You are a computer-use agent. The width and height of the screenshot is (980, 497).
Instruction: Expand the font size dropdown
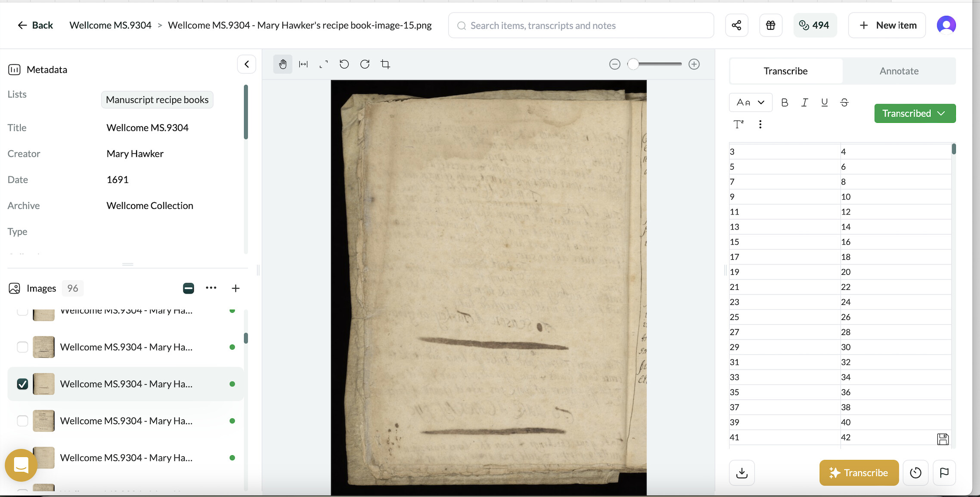click(750, 103)
